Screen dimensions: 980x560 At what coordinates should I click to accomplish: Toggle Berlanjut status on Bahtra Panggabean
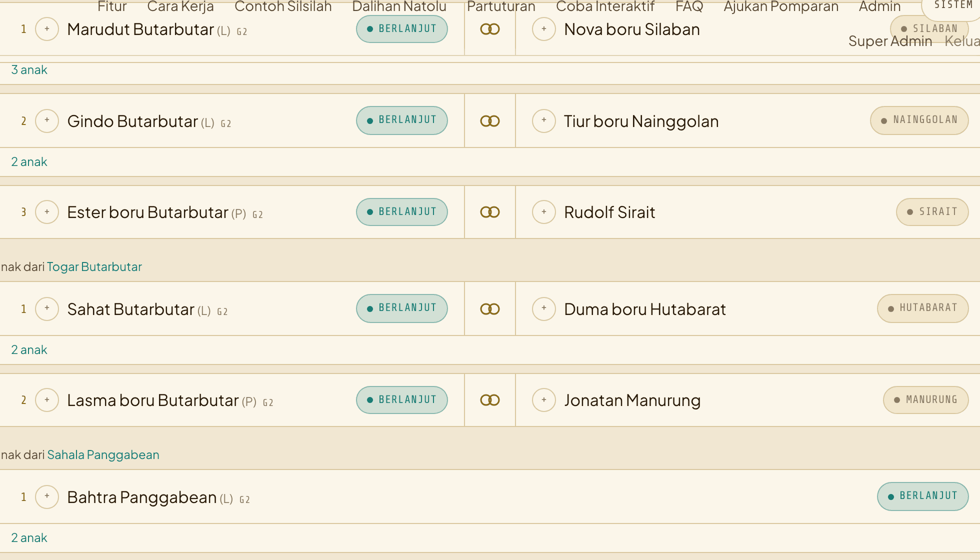click(x=923, y=496)
